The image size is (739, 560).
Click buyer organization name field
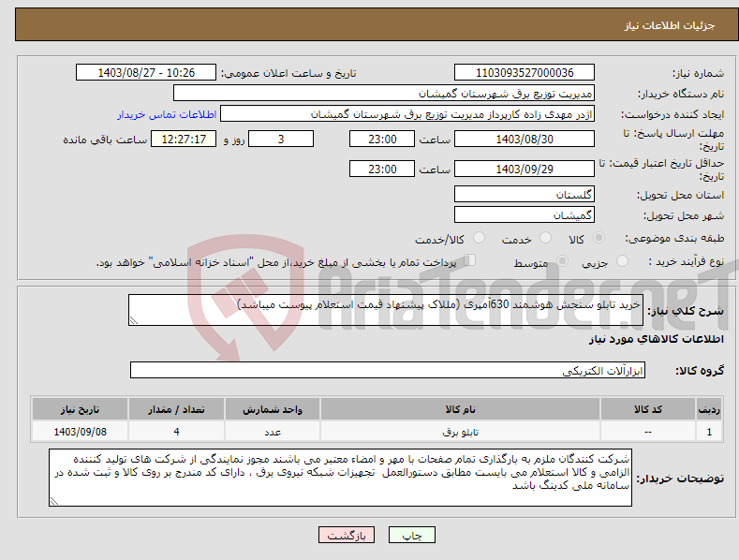click(x=384, y=94)
